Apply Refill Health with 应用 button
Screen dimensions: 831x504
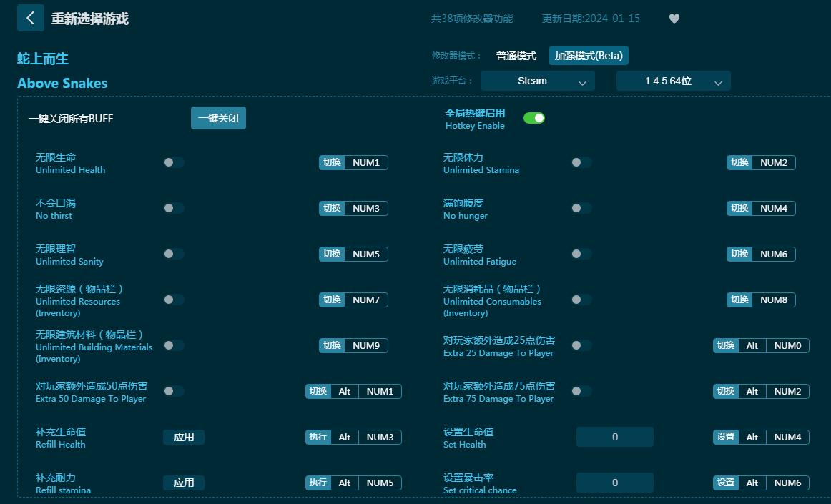coord(184,437)
